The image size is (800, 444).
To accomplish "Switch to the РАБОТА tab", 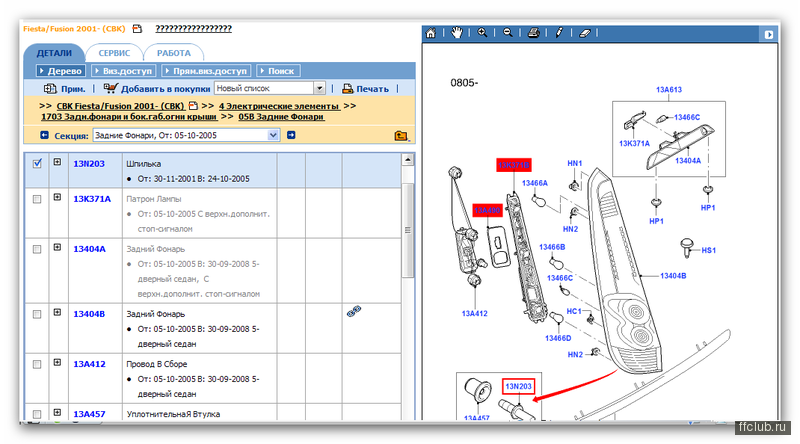I will [x=173, y=53].
